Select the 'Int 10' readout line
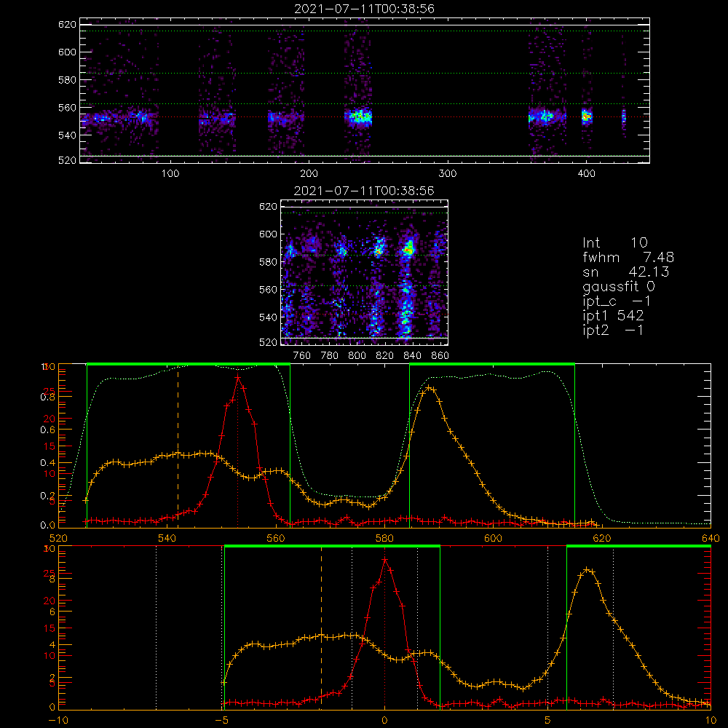Screen dimensions: 728x728 tap(615, 243)
